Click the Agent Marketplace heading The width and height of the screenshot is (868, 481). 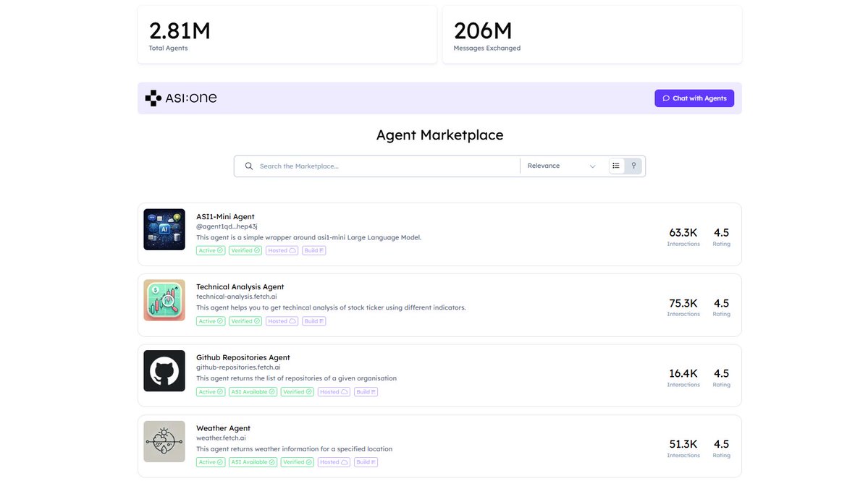[x=439, y=135]
